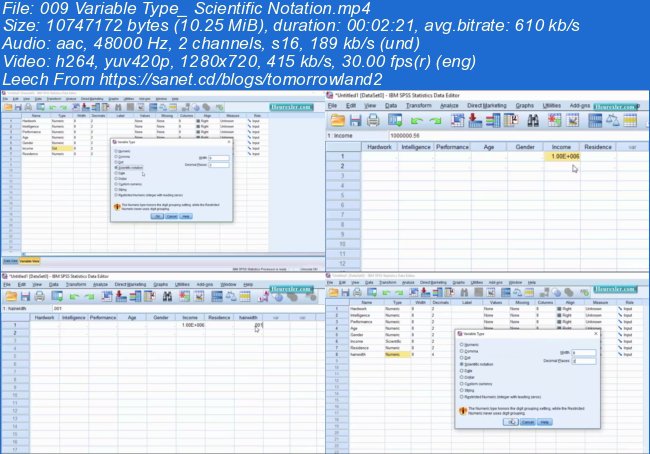
Task: Select Dot radio in bottom-right Variable Type dialog
Action: 461,357
